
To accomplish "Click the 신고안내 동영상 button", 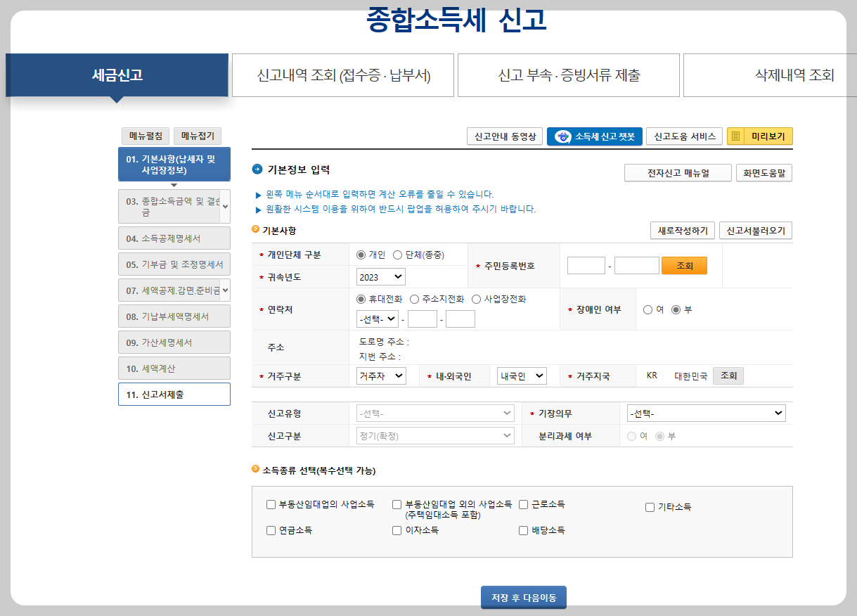I will pos(505,136).
